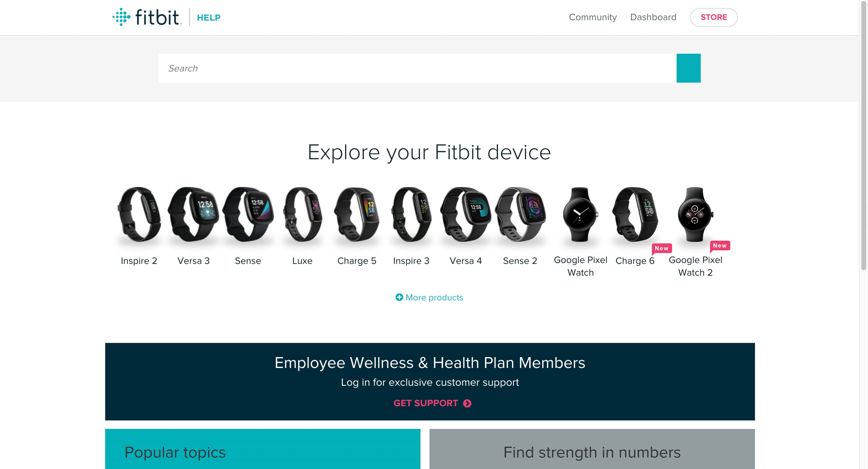The width and height of the screenshot is (868, 469).
Task: Click the plus icon beside More products
Action: [399, 297]
